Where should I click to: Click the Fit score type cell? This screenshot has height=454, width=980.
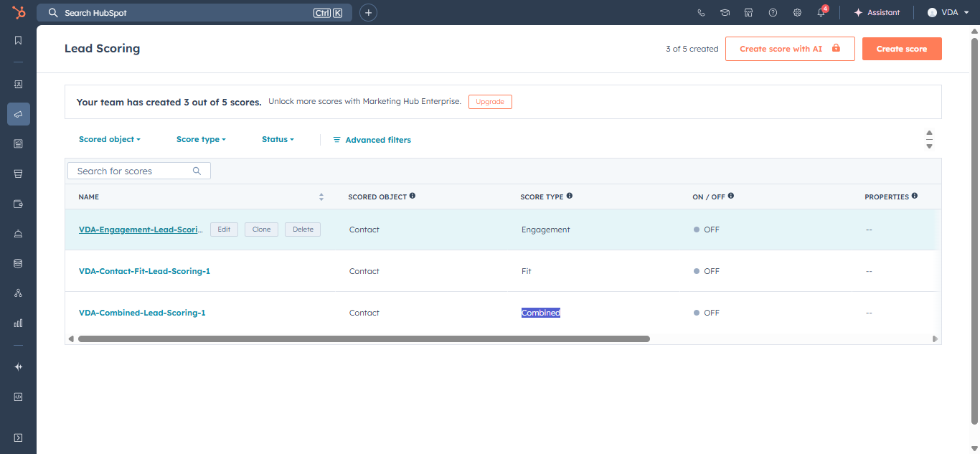click(526, 271)
